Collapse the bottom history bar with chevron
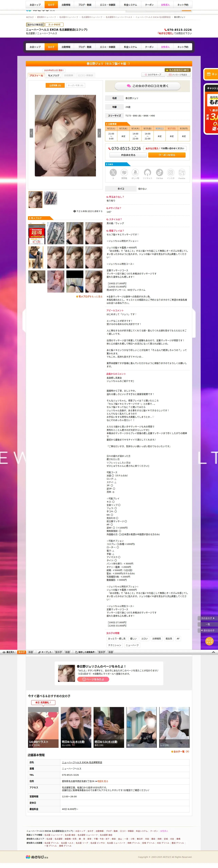 [213, 652]
